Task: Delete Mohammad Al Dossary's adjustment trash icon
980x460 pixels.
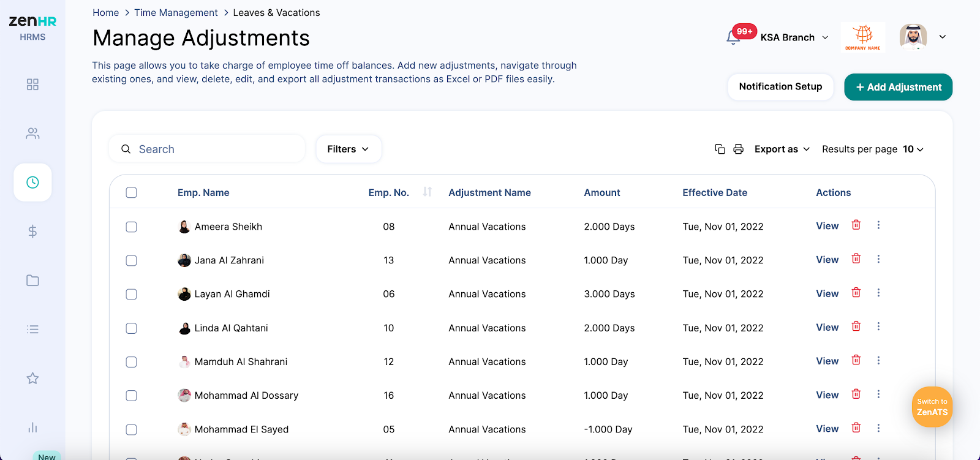Action: coord(856,394)
